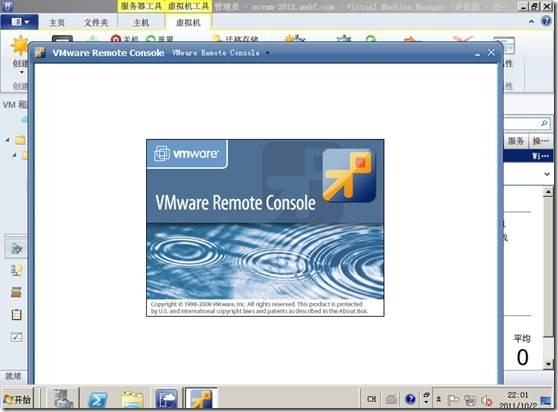Click the CH input language indicator
558x412 pixels.
pos(372,399)
